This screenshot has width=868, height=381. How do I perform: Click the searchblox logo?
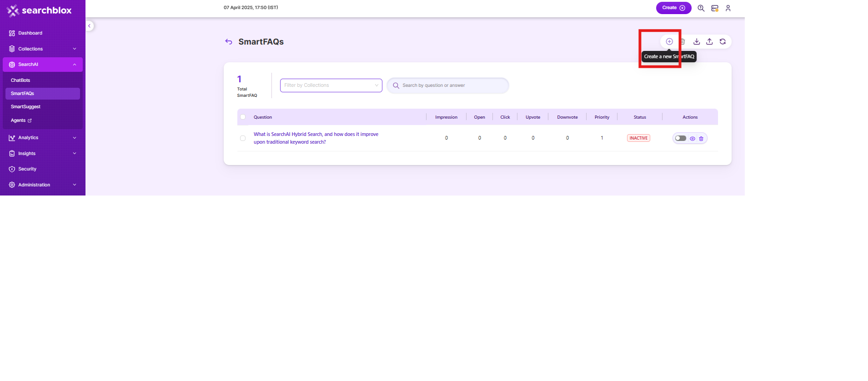[39, 10]
